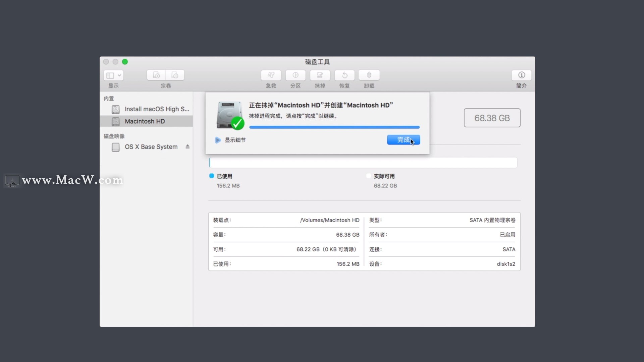The height and width of the screenshot is (362, 644).
Task: Click the 68.38 GB capacity box
Action: point(492,118)
